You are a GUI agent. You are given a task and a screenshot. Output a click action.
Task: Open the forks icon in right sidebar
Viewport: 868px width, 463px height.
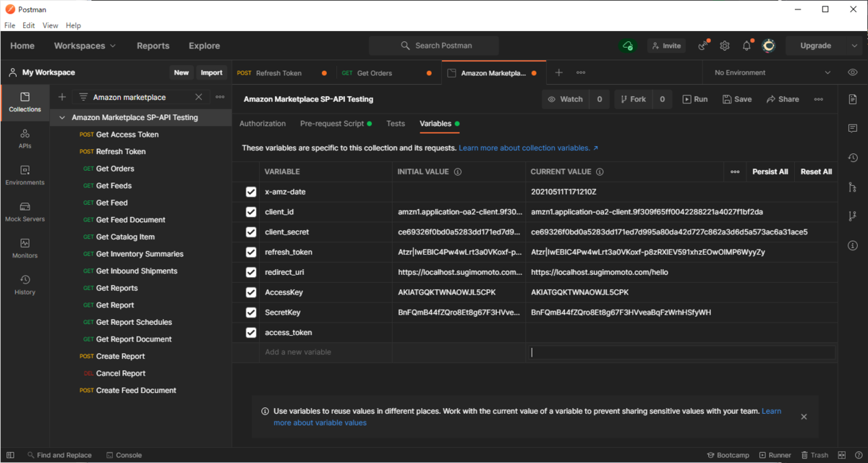(x=853, y=216)
